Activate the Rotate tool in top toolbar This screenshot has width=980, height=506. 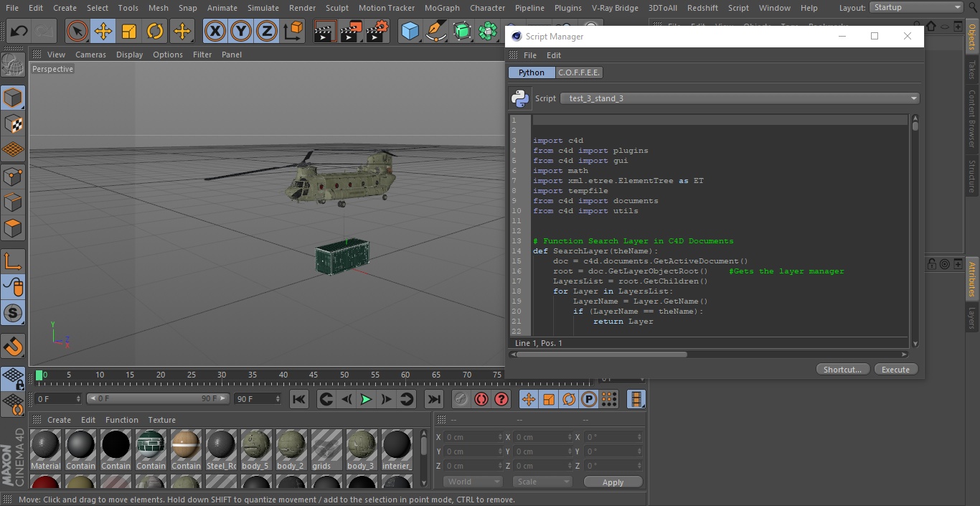pos(155,32)
